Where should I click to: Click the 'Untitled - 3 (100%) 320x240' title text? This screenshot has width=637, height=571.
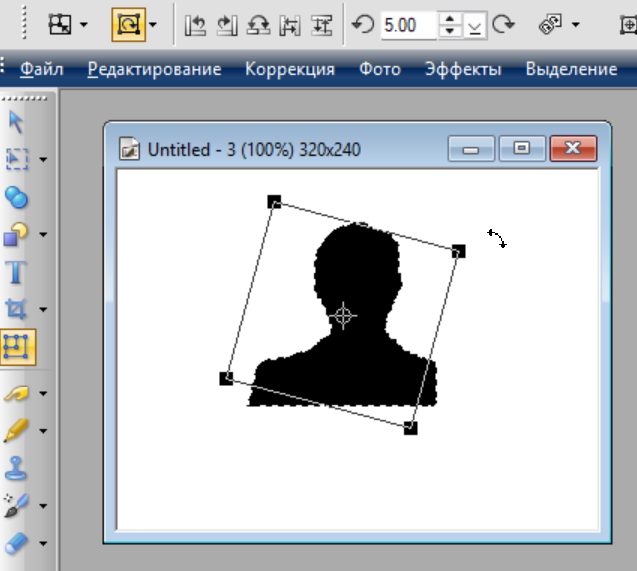coord(254,150)
